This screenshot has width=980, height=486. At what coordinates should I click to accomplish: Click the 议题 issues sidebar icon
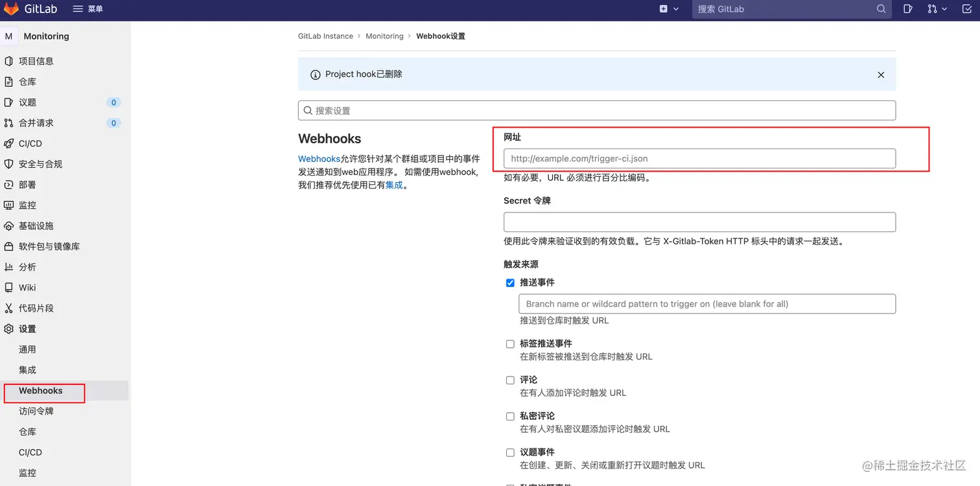coord(8,102)
